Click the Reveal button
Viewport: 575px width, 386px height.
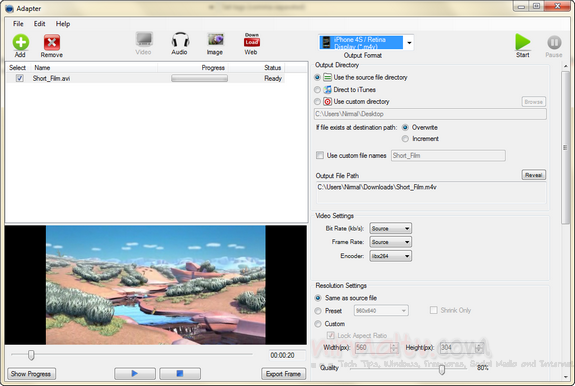[x=534, y=175]
